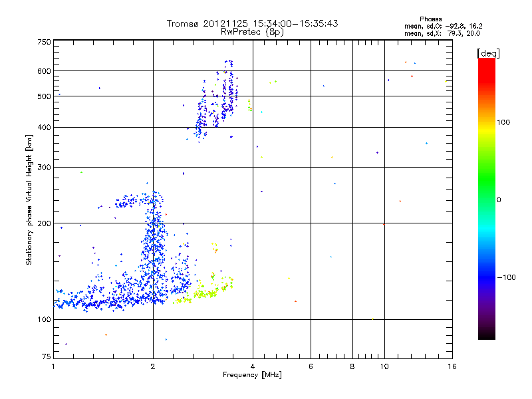Click the x-axis tick label '16'
532x399 pixels.
(452, 366)
